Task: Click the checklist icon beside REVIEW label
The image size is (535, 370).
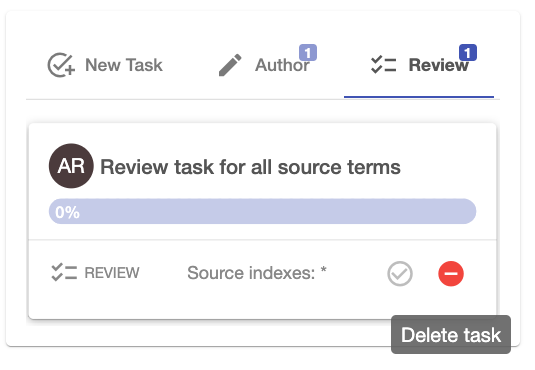Action: (x=64, y=273)
